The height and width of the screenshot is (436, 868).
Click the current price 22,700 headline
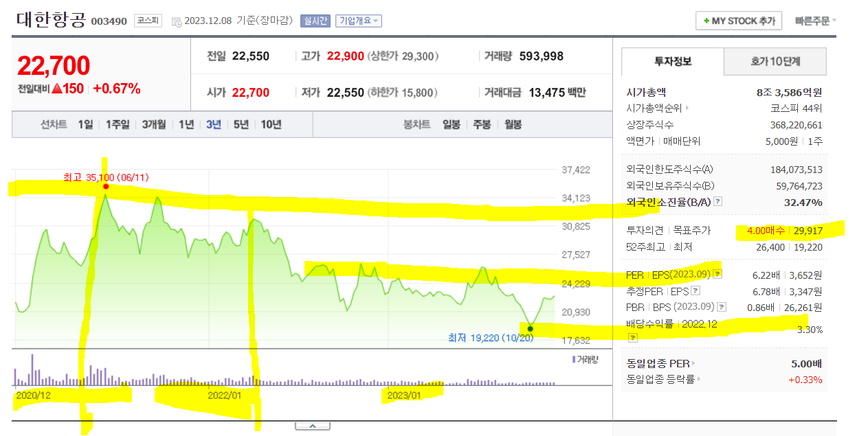click(54, 66)
